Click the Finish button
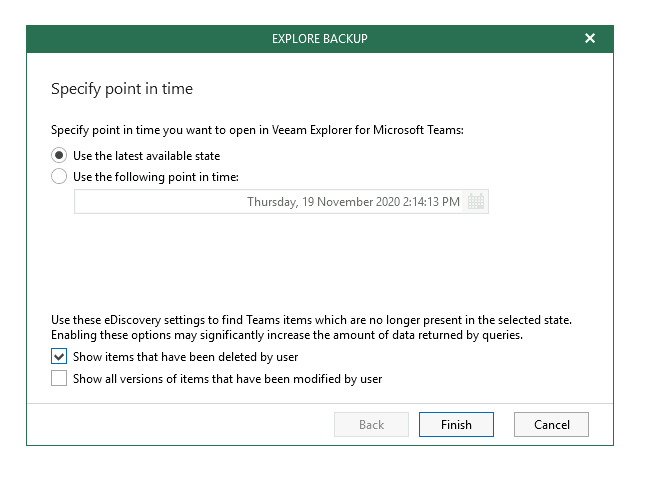 click(456, 425)
